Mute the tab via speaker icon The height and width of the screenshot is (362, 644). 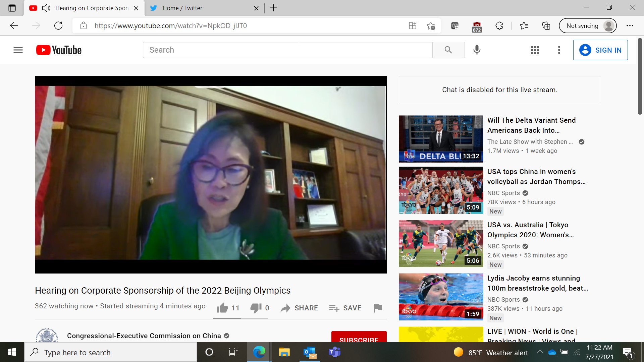[x=46, y=8]
